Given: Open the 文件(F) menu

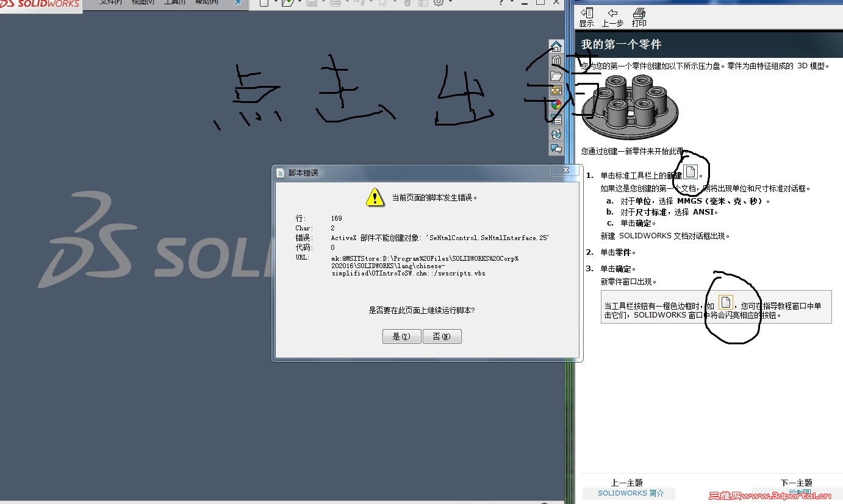Looking at the screenshot, I should click(x=111, y=2).
